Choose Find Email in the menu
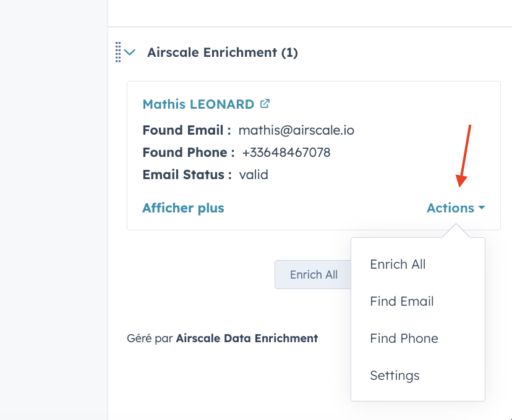This screenshot has height=420, width=512. click(x=401, y=301)
